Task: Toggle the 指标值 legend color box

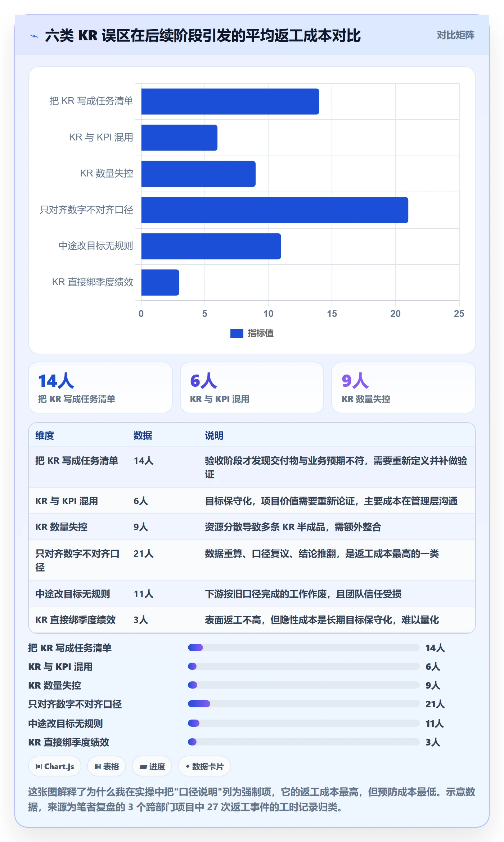Action: point(237,333)
